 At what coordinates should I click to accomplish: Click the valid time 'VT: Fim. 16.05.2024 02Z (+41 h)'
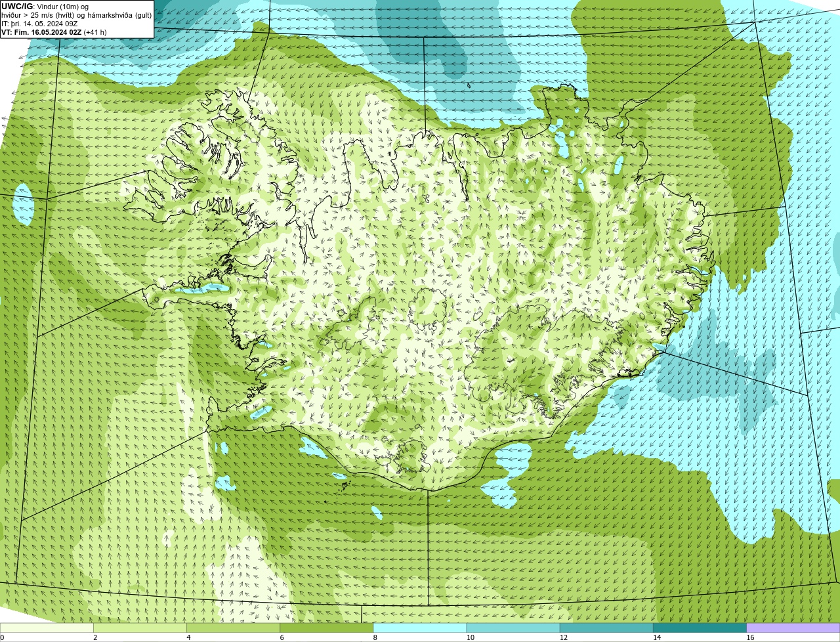pyautogui.click(x=54, y=32)
